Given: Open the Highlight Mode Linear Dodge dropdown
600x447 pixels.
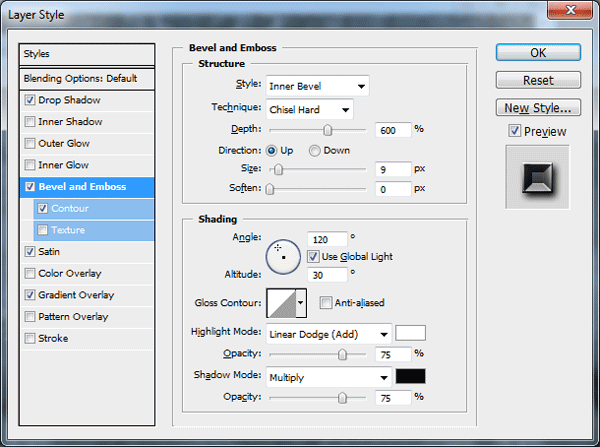Looking at the screenshot, I should [x=329, y=334].
